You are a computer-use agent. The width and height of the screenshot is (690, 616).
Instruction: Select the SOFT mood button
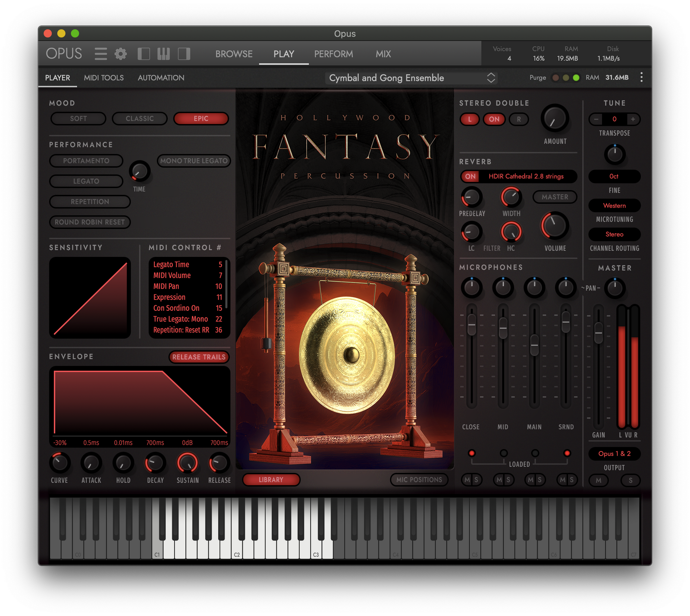[78, 119]
